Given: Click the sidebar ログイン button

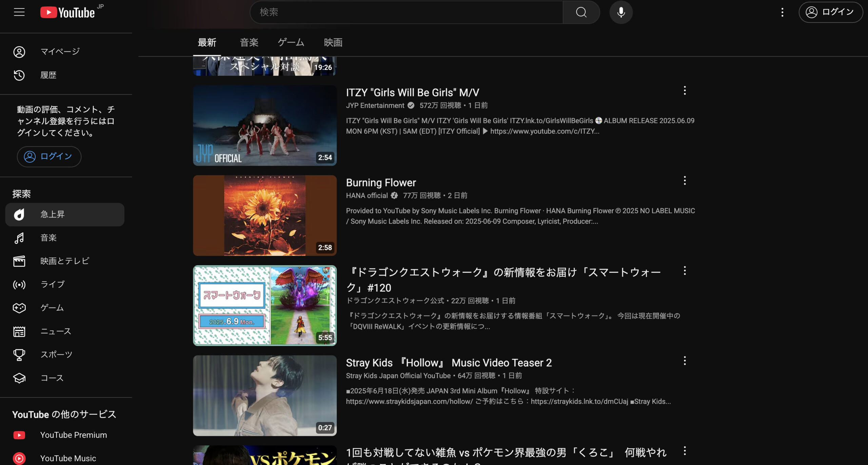Looking at the screenshot, I should coord(49,156).
